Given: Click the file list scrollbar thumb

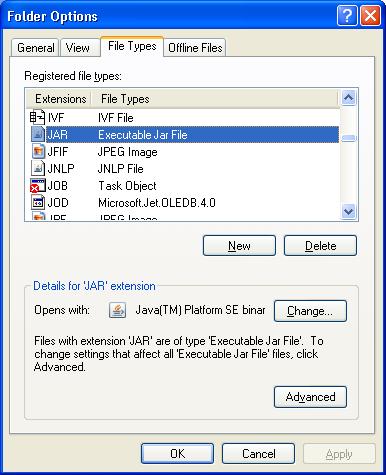Looking at the screenshot, I should [x=349, y=138].
